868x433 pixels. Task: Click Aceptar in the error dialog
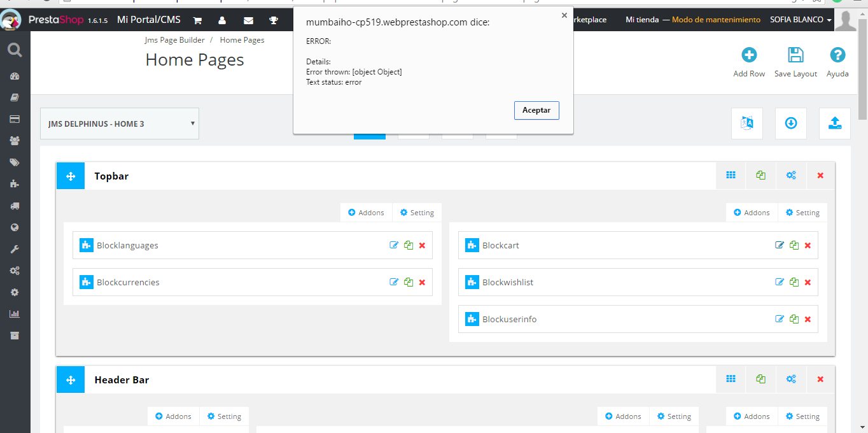pos(536,110)
